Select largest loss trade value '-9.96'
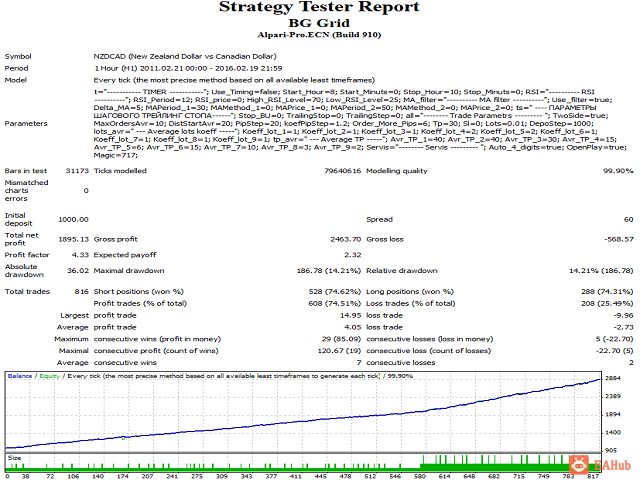The height and width of the screenshot is (480, 640). point(623,315)
